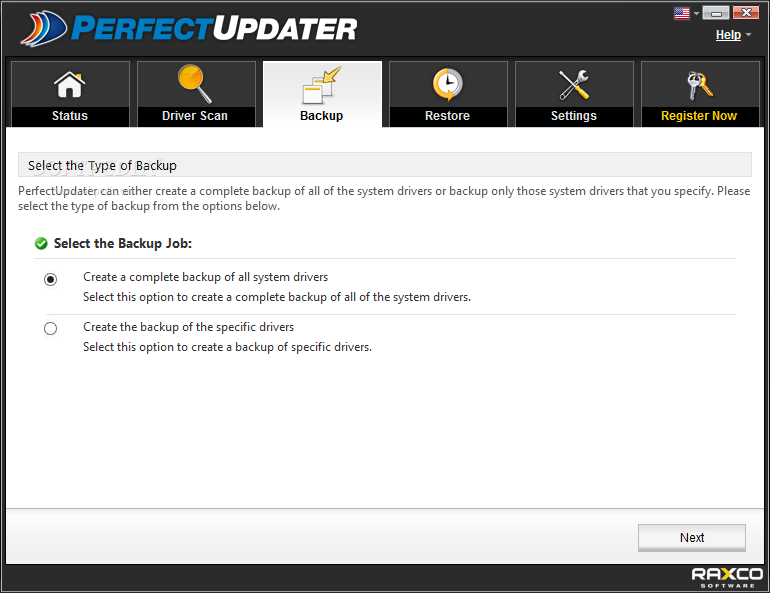The width and height of the screenshot is (770, 593).
Task: Click the keys Register Now icon
Action: pyautogui.click(x=699, y=85)
